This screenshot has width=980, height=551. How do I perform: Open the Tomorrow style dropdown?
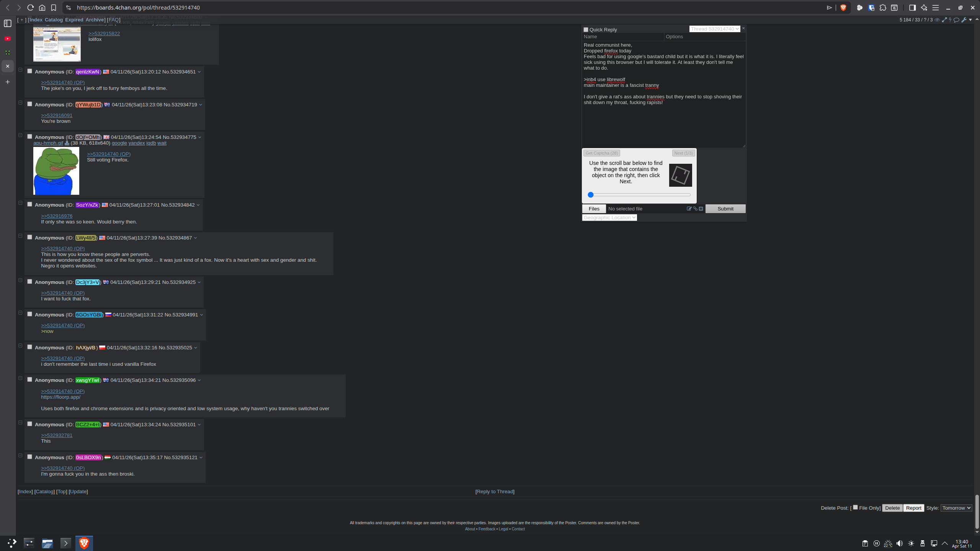click(956, 508)
